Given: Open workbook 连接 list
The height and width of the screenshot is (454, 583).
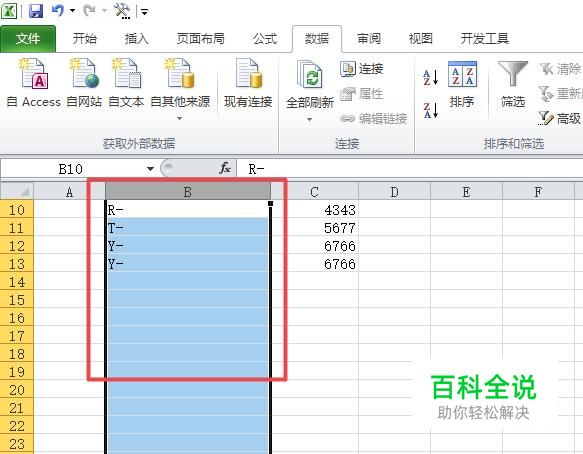Looking at the screenshot, I should [362, 69].
